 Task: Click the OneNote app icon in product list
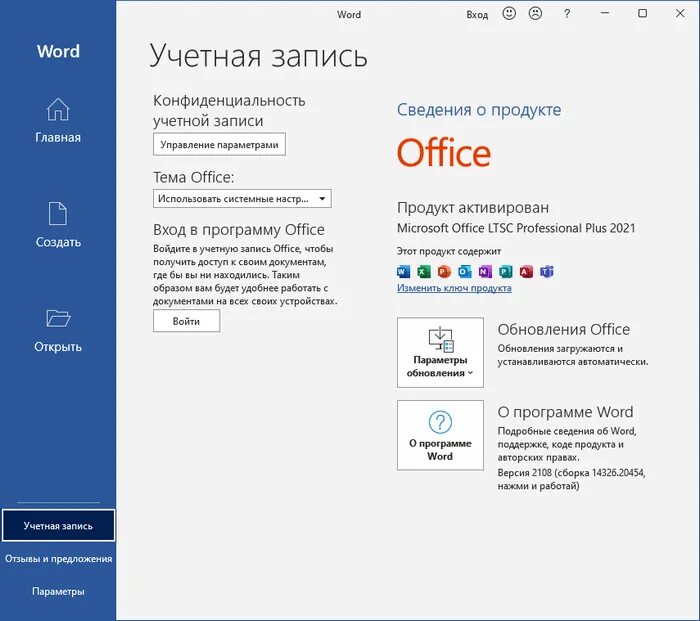tap(485, 271)
